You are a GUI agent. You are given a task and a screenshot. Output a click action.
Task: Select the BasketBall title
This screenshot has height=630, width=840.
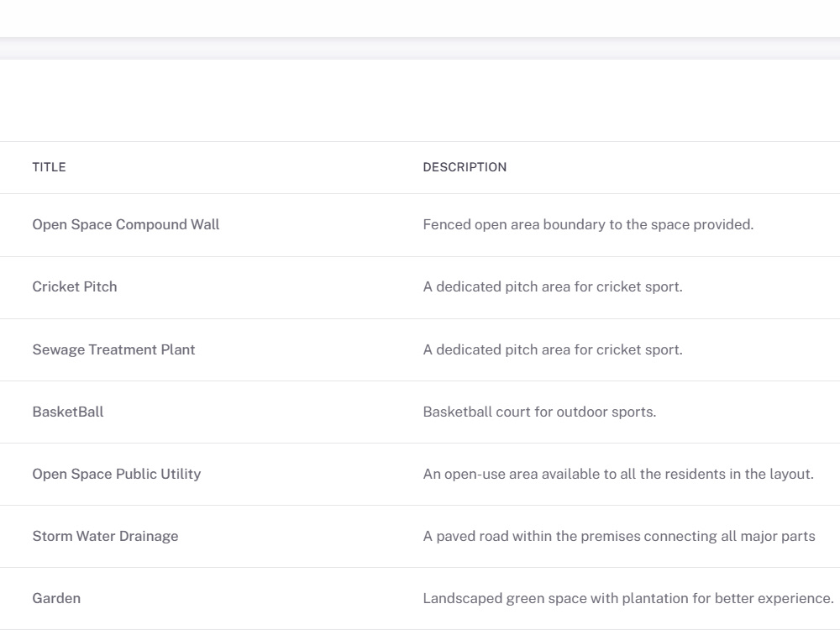tap(68, 412)
